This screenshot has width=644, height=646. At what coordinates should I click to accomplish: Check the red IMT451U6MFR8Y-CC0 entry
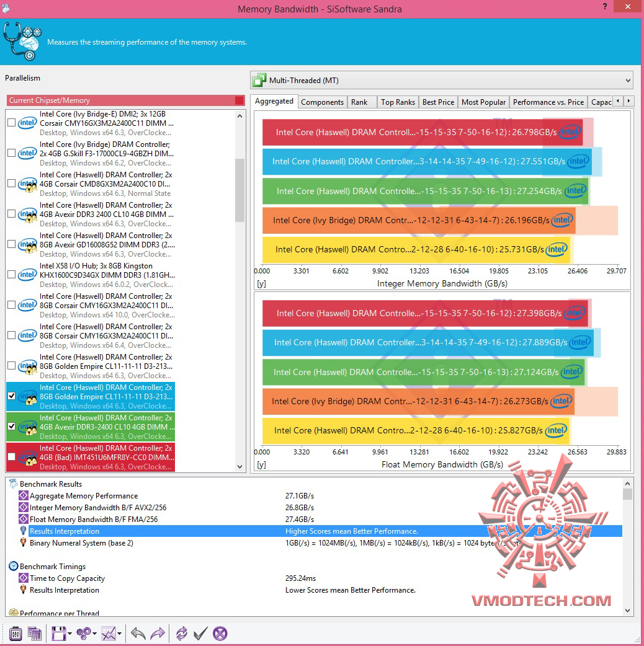point(12,457)
